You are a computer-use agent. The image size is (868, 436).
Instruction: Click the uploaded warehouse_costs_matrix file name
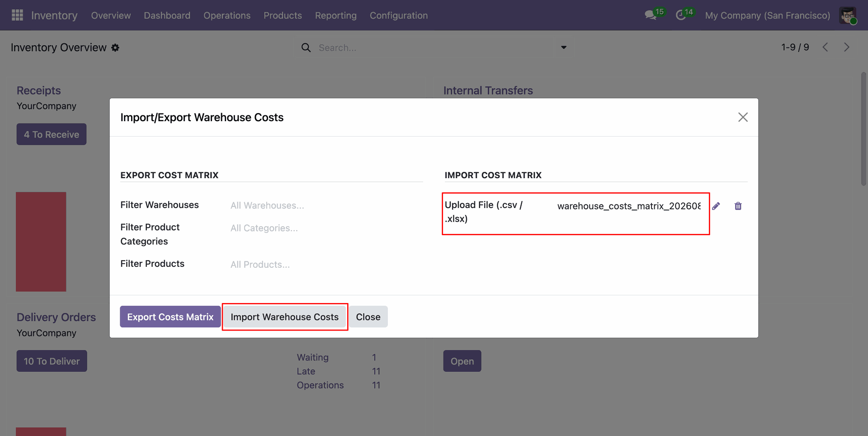point(629,206)
